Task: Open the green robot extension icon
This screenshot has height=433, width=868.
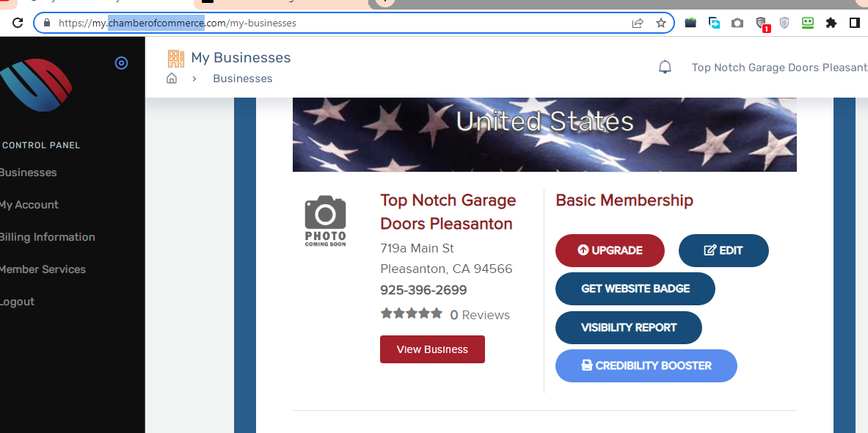Action: [808, 23]
